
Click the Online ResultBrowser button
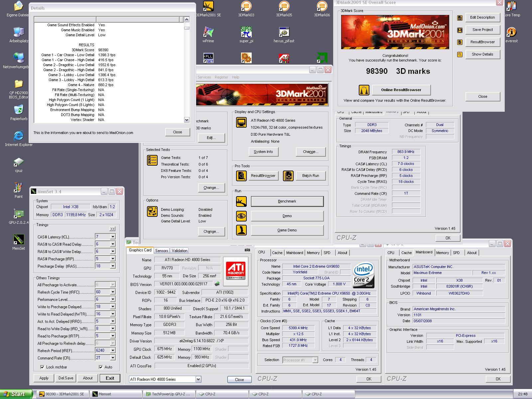click(401, 90)
